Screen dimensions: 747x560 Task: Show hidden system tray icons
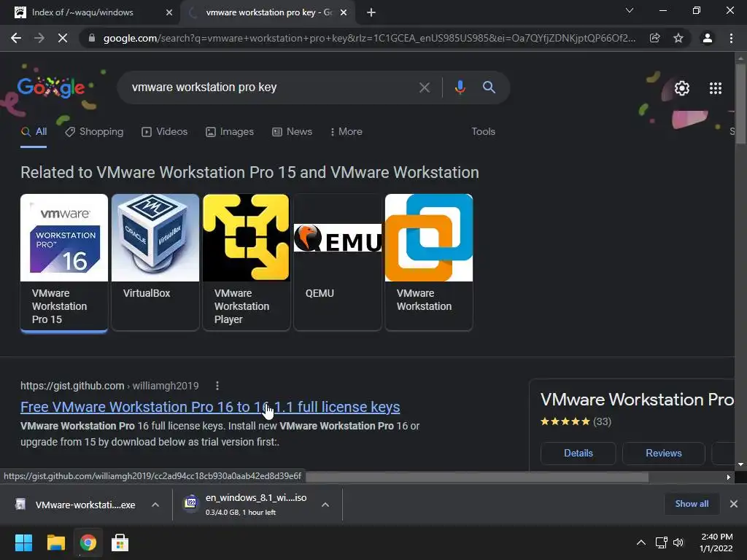(x=641, y=542)
